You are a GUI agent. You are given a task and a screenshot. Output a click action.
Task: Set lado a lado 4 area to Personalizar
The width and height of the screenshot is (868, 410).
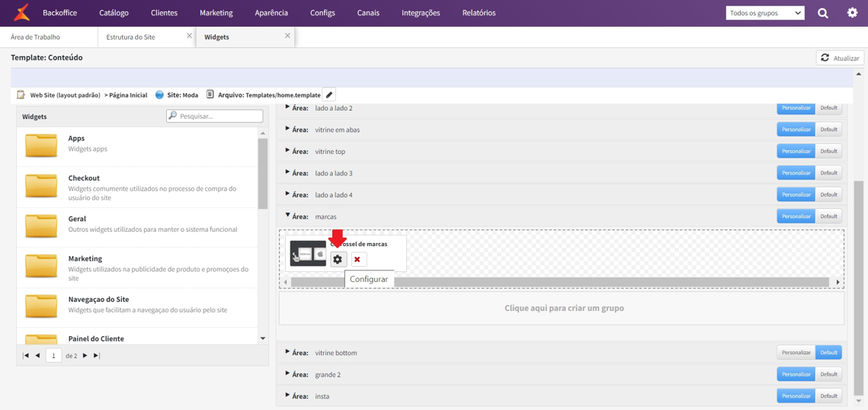click(796, 195)
